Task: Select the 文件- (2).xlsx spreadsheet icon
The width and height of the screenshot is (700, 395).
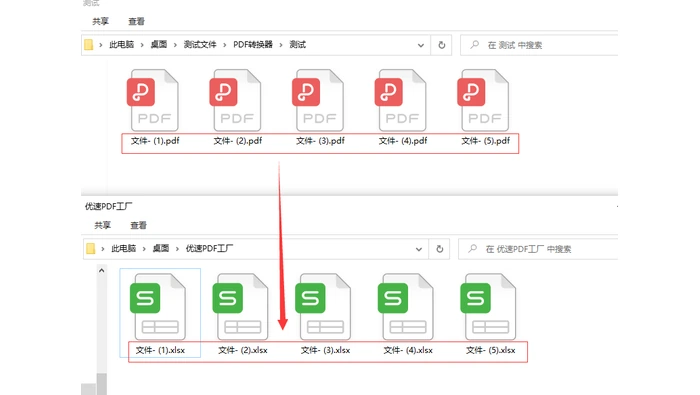Action: 241,307
